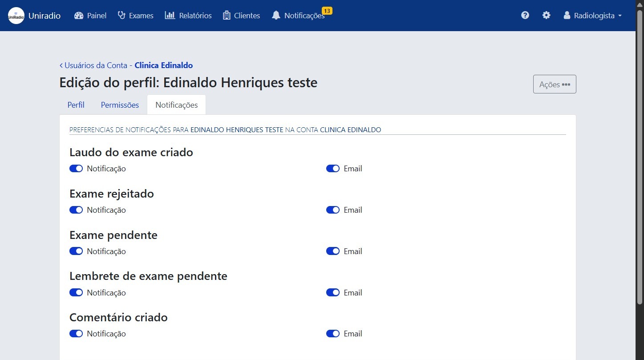644x360 pixels.
Task: Toggle Notificação for Comentário criado
Action: click(76, 333)
